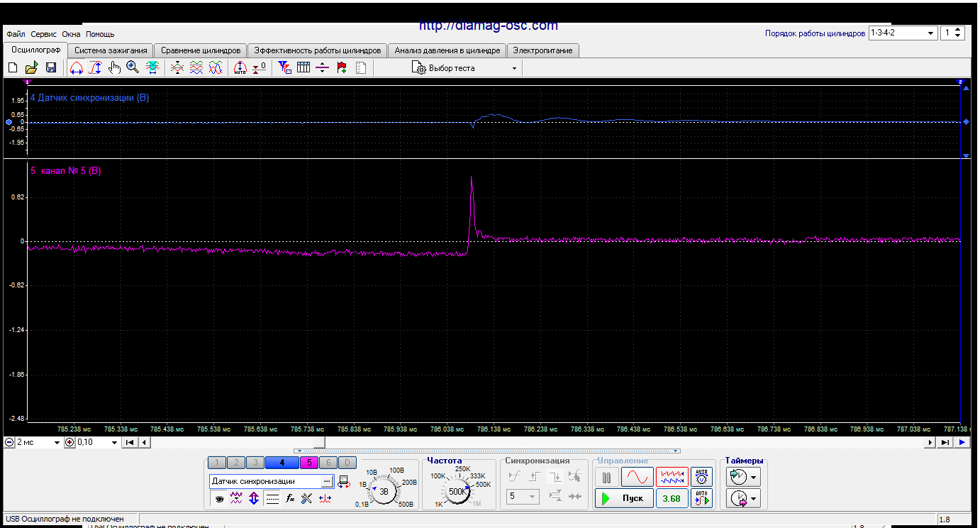This screenshot has height=528, width=980.
Task: Click the Частота frequency knob at 500K
Action: pos(458,491)
